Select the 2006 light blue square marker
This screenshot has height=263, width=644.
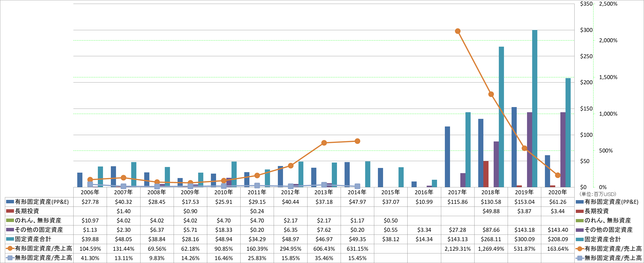(x=90, y=184)
